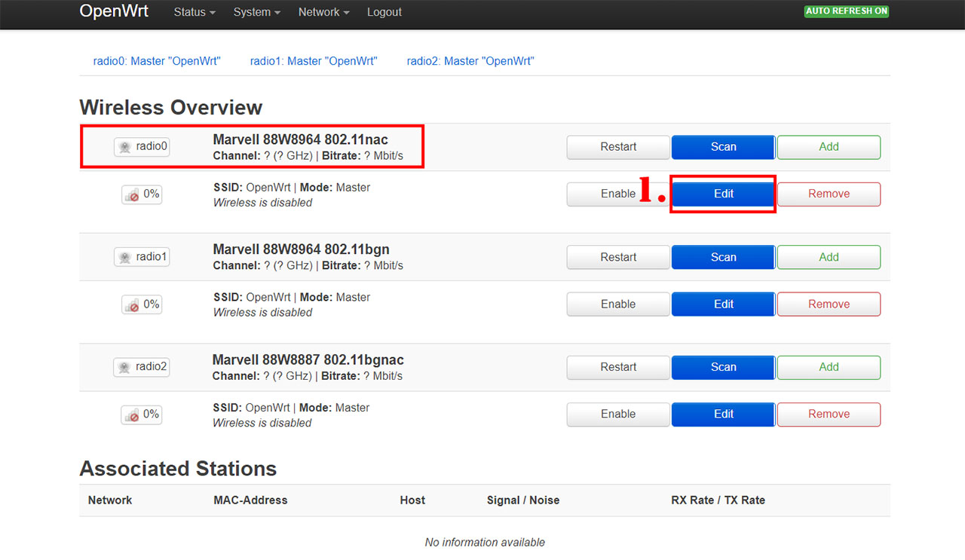Click the Marvell 88W8964 802.11nac title

click(x=301, y=139)
